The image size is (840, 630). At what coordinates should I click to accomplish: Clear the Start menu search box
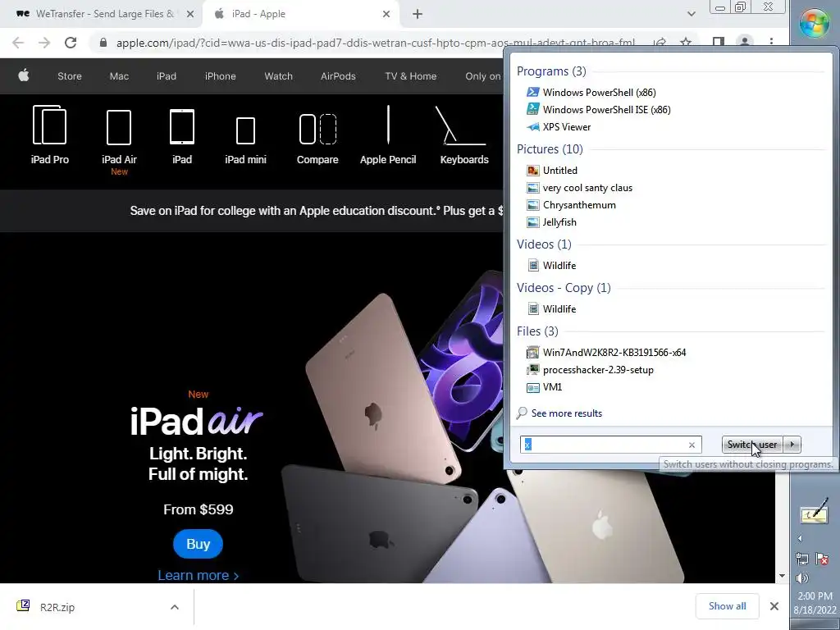point(692,445)
